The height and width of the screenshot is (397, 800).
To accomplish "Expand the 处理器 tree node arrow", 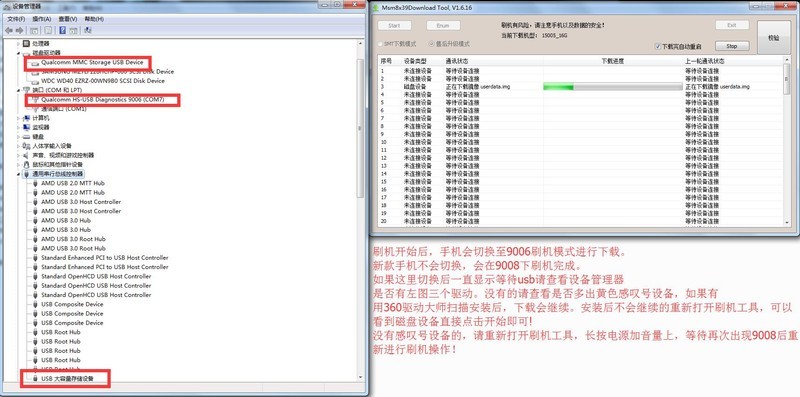I will [19, 43].
